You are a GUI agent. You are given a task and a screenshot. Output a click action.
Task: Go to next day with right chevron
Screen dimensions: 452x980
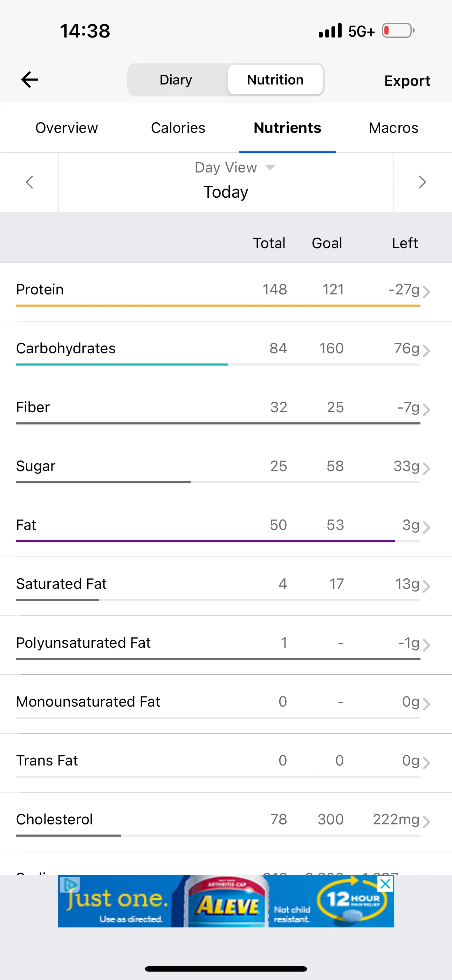(422, 182)
